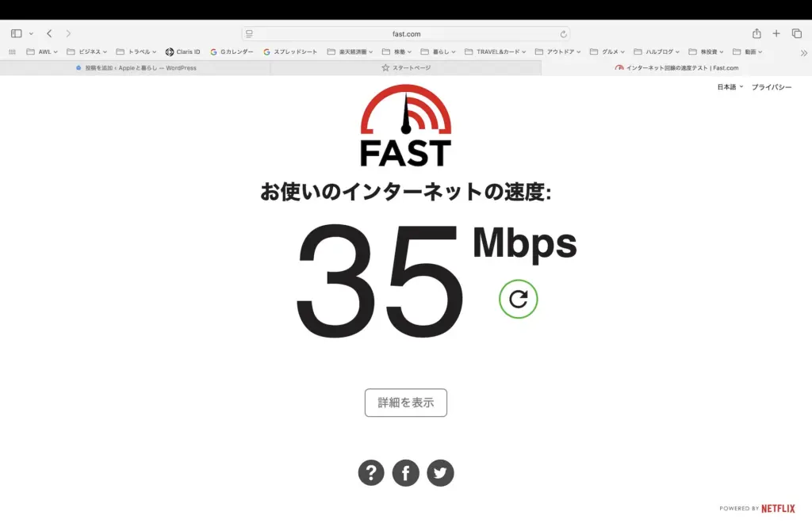Open the Gカレンダー bookmark
Image resolution: width=812 pixels, height=527 pixels.
(x=232, y=52)
